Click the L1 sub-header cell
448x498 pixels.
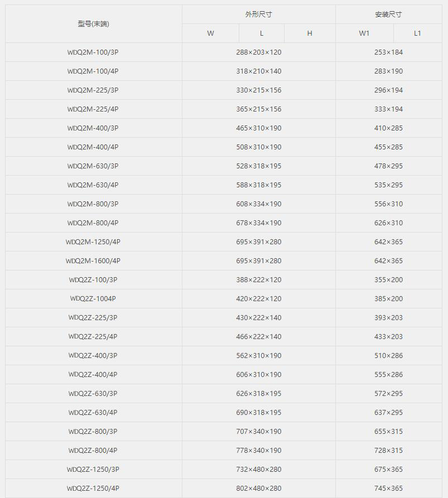click(x=417, y=33)
